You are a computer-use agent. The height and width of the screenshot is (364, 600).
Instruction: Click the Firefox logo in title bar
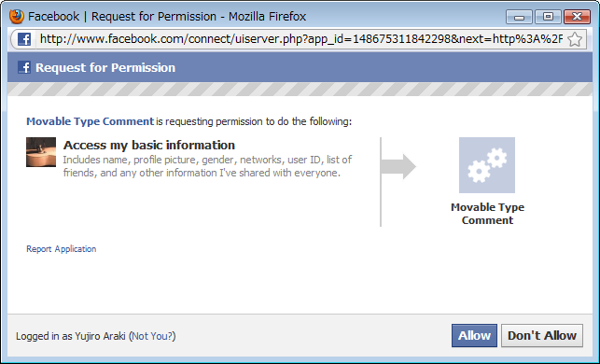(17, 17)
